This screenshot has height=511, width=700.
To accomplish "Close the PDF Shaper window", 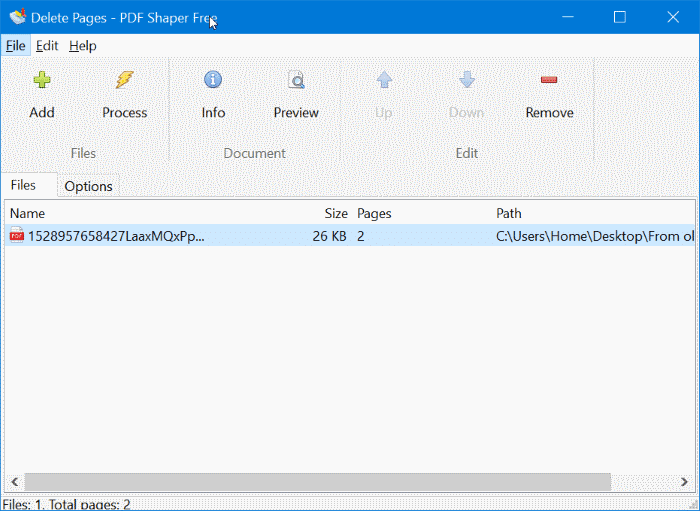I will [673, 17].
